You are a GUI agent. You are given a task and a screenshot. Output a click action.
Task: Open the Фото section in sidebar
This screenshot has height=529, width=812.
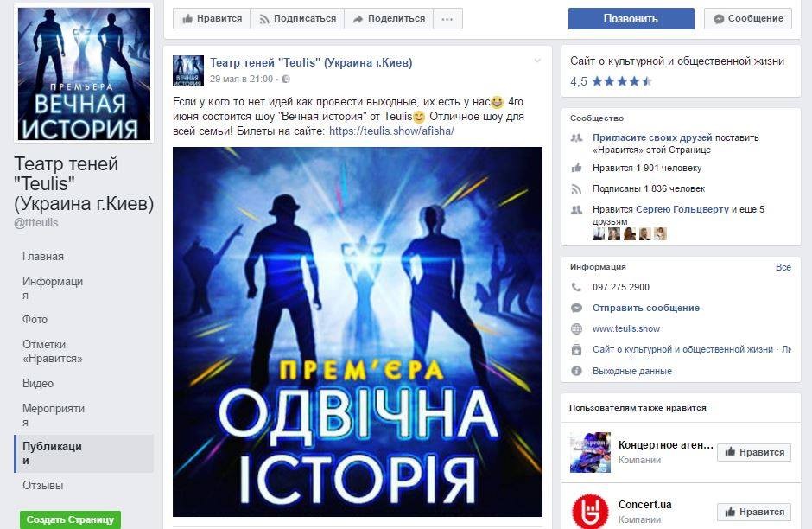[35, 320]
